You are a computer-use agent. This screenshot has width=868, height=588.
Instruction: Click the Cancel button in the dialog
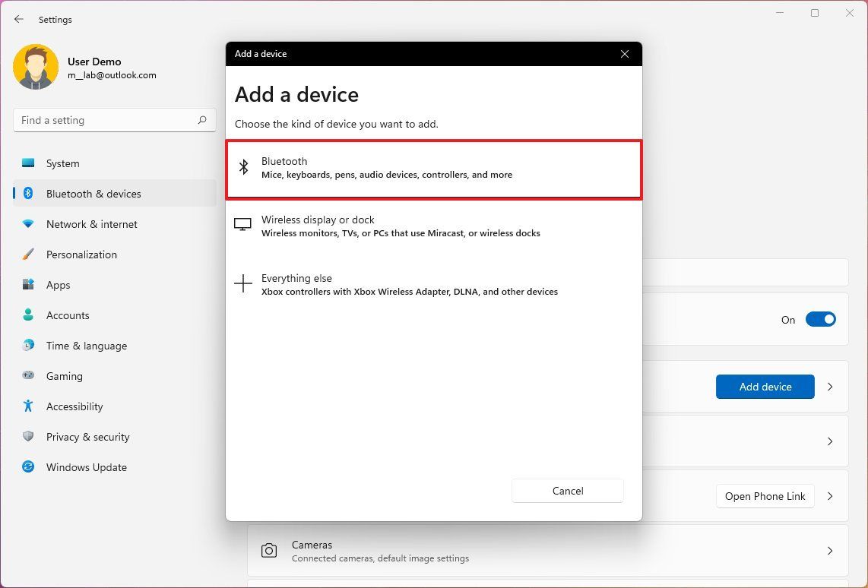click(x=567, y=491)
